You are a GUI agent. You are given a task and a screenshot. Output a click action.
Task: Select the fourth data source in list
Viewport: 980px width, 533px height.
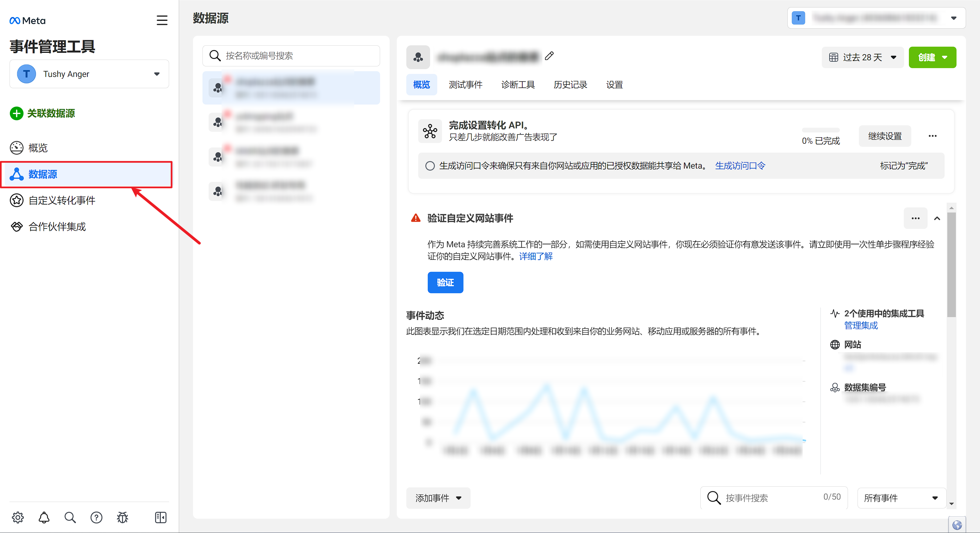tap(291, 191)
